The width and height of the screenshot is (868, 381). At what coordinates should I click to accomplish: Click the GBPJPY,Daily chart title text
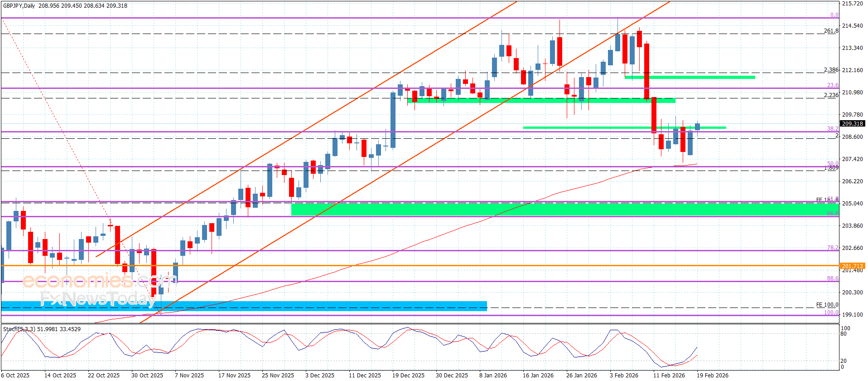[19, 6]
